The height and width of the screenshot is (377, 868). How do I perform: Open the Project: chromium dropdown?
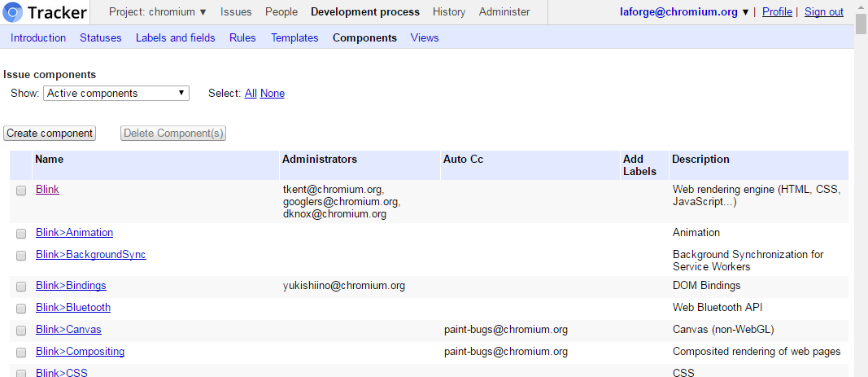(x=158, y=12)
